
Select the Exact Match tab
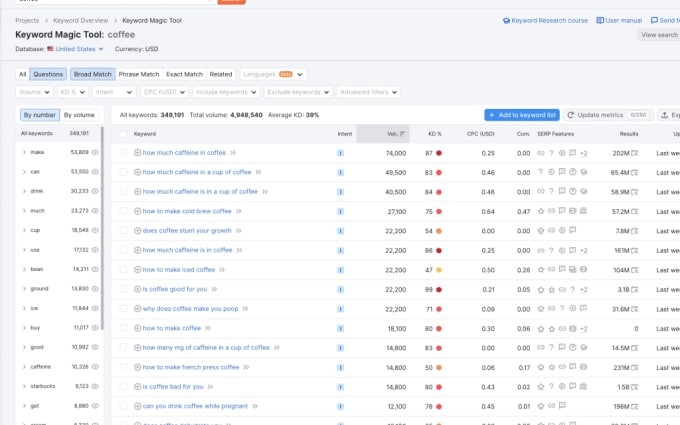coord(184,74)
